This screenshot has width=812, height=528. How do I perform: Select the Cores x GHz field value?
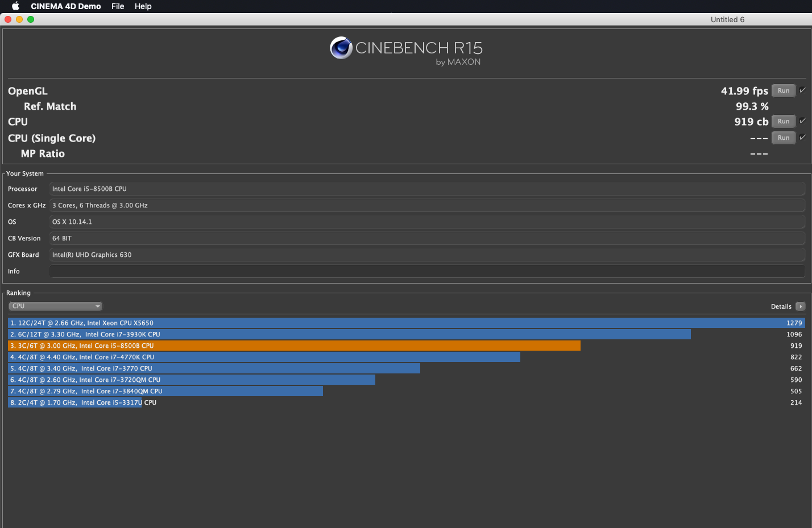427,206
